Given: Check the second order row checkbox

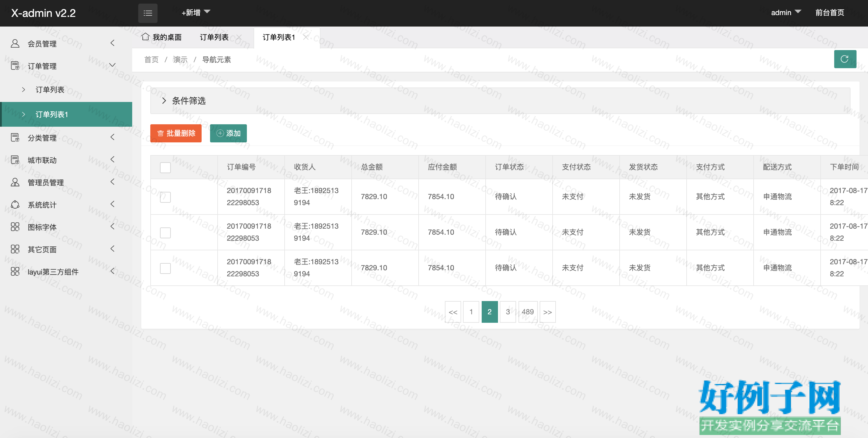Looking at the screenshot, I should (x=165, y=233).
